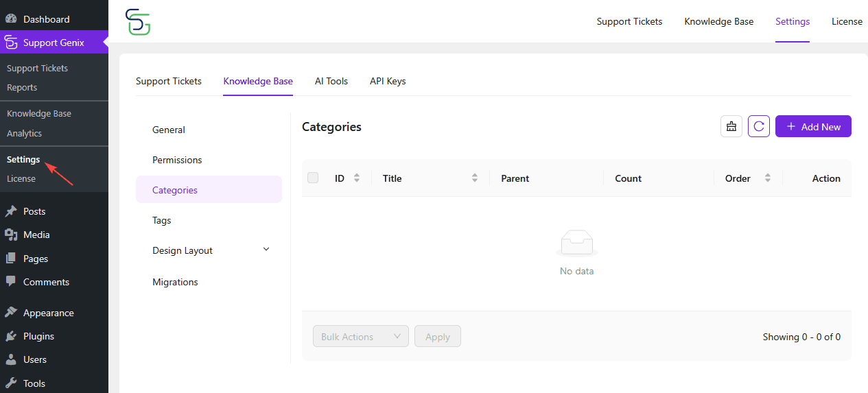Open Reports in WordPress sidebar
This screenshot has height=393, width=868.
click(22, 87)
